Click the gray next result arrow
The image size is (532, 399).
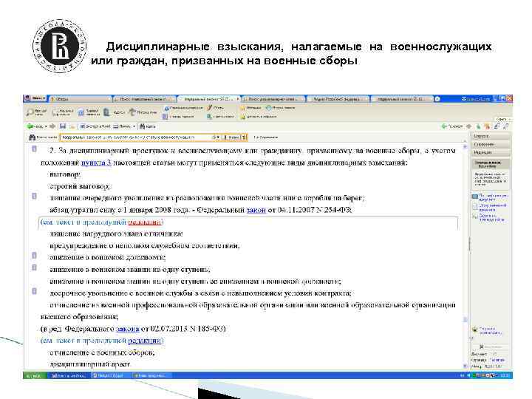tap(469, 126)
